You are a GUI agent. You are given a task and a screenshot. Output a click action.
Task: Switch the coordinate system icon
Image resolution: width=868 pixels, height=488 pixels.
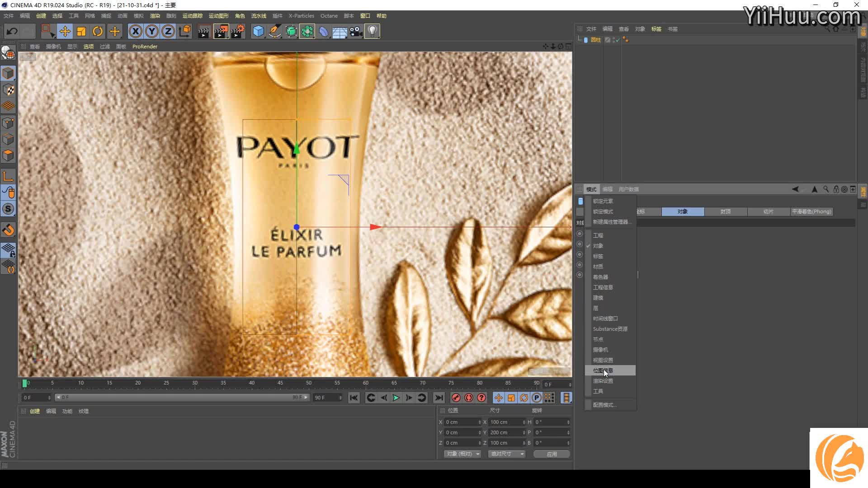185,31
